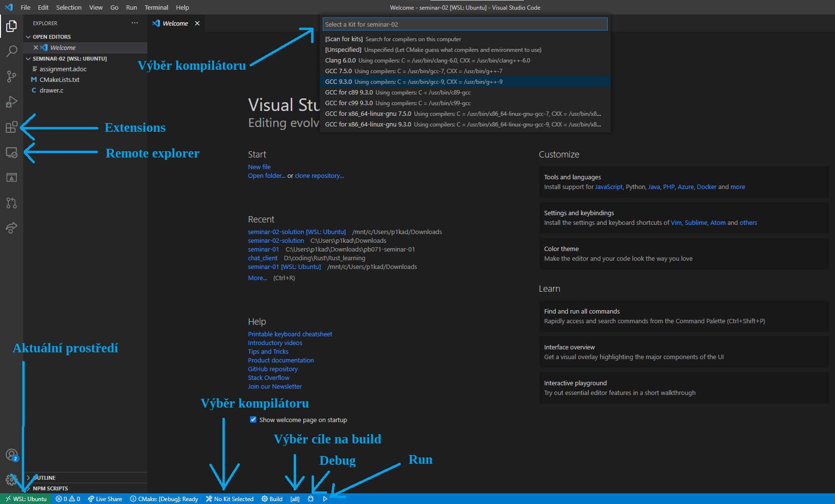The width and height of the screenshot is (835, 504).
Task: Open the Explorer view in activity bar
Action: [12, 26]
